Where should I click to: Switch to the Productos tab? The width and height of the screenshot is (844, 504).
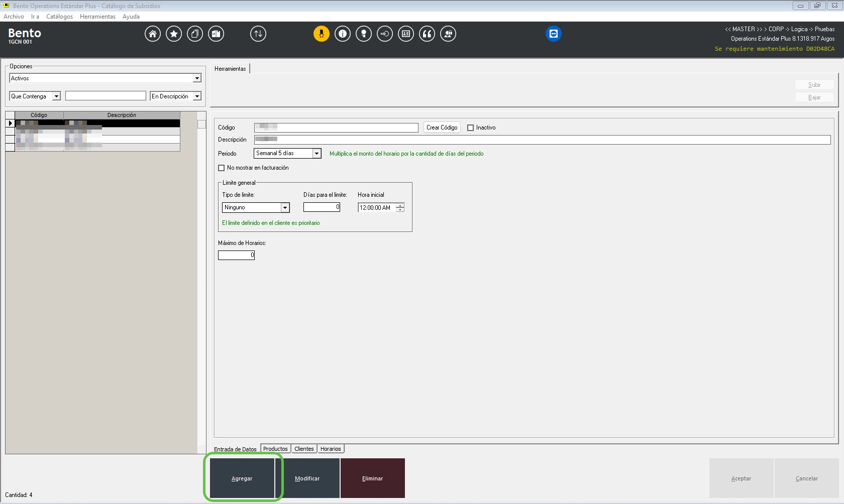click(275, 449)
